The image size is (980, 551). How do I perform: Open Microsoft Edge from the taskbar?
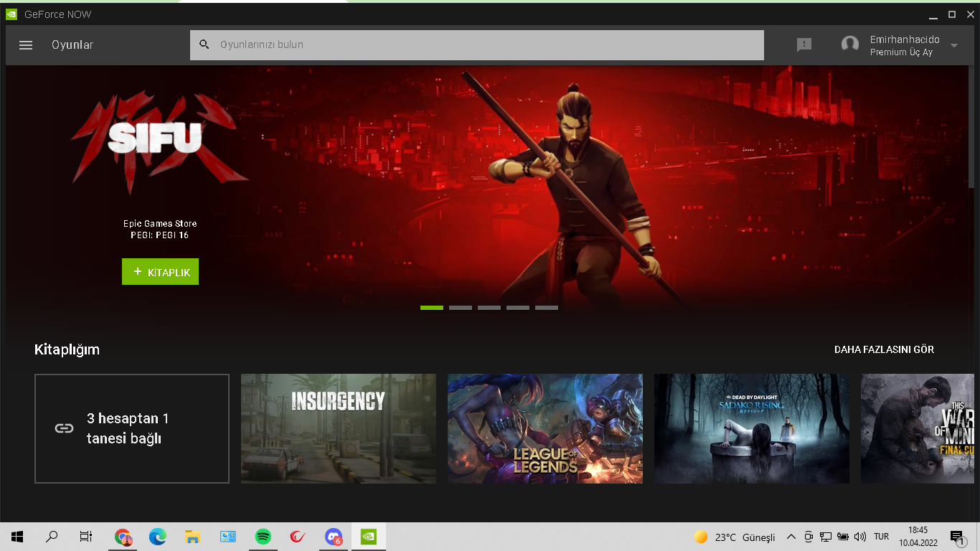coord(157,537)
